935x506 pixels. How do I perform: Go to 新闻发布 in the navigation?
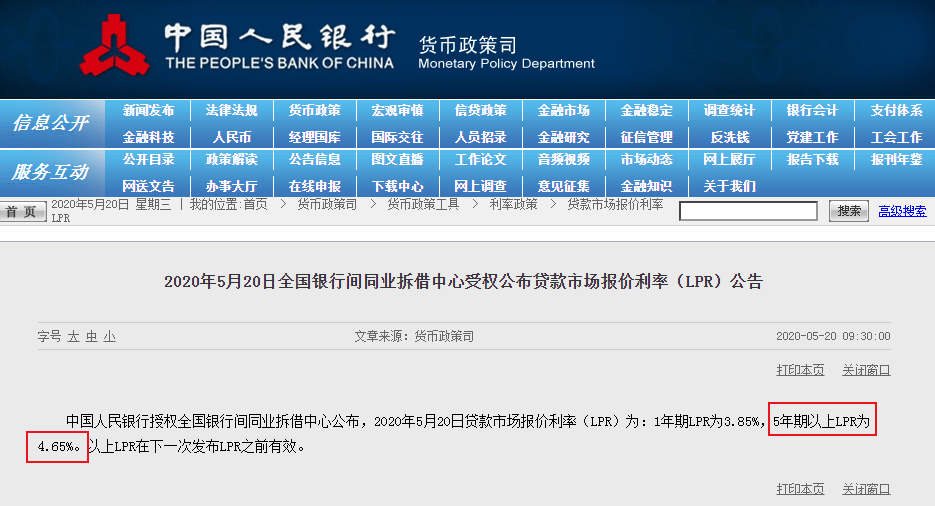coord(148,111)
